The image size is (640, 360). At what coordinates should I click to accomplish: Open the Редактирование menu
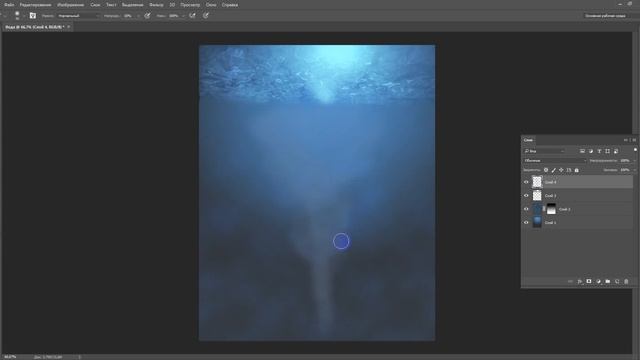[x=36, y=5]
